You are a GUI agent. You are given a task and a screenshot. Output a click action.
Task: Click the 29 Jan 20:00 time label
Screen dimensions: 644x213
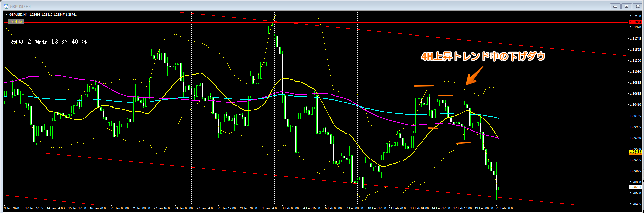pos(248,208)
